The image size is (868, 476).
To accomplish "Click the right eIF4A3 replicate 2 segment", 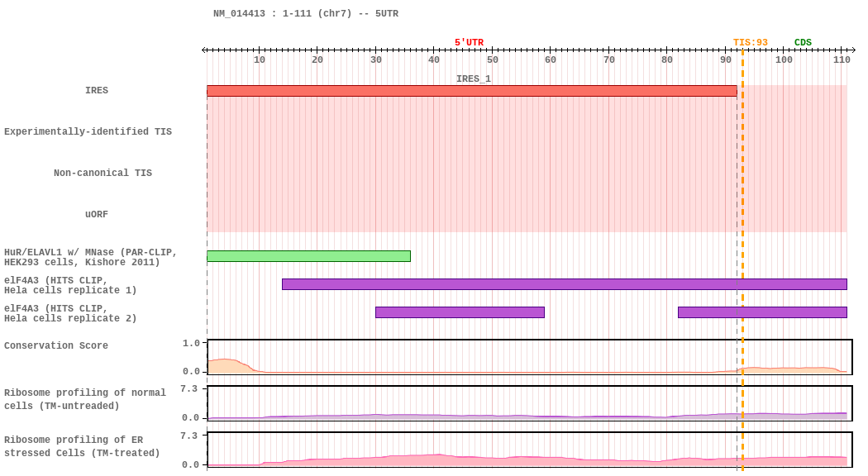I will (x=762, y=312).
